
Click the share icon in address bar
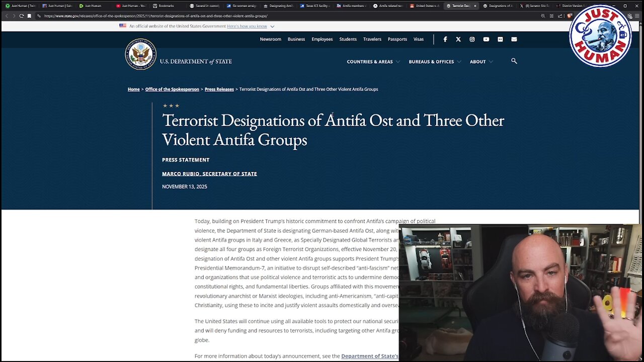click(x=560, y=16)
